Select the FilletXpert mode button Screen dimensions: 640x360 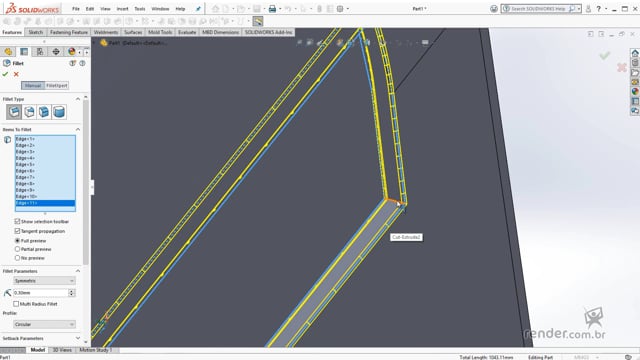(56, 86)
